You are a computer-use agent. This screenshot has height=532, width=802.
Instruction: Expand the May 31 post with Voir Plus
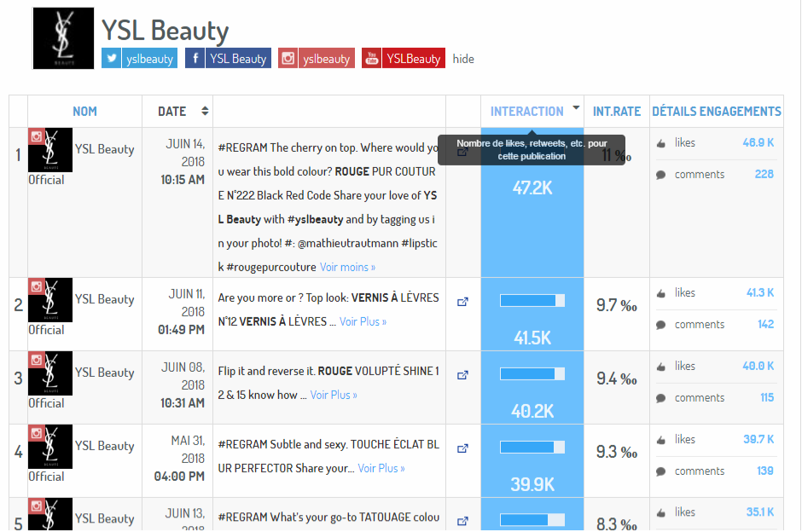(381, 469)
